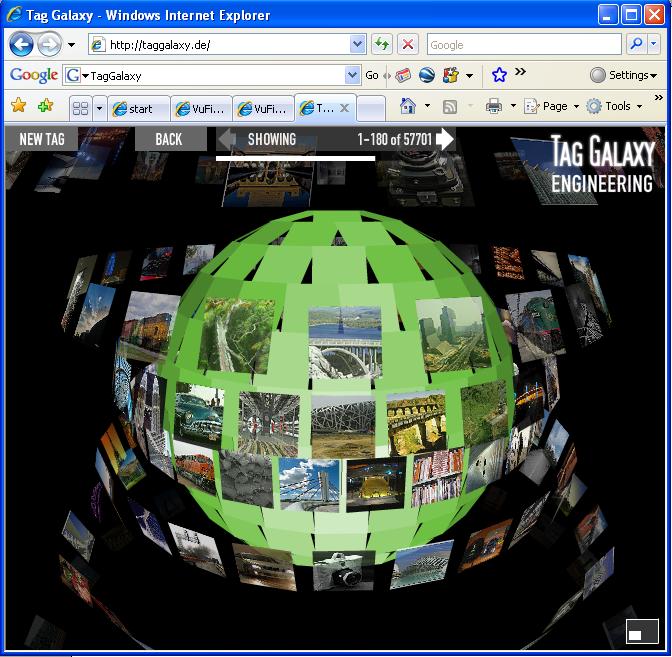This screenshot has height=657, width=672.
Task: Show more Google toolbar buttons chevron
Action: click(520, 72)
